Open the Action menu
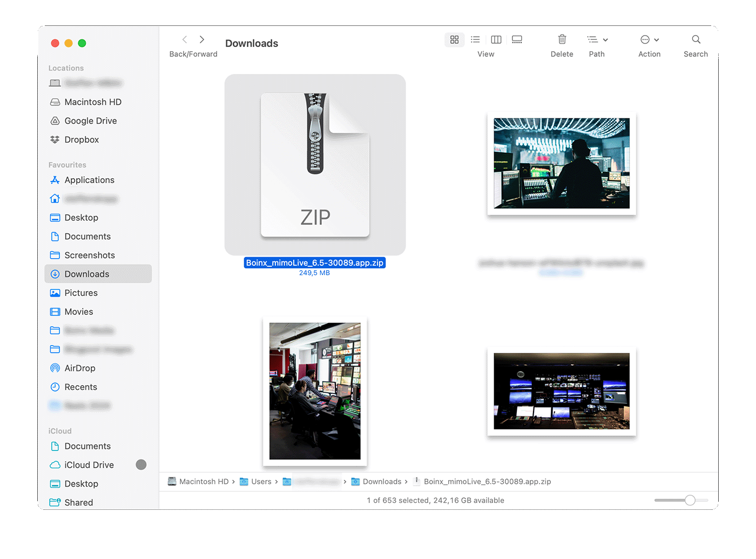The image size is (756, 559). click(646, 39)
